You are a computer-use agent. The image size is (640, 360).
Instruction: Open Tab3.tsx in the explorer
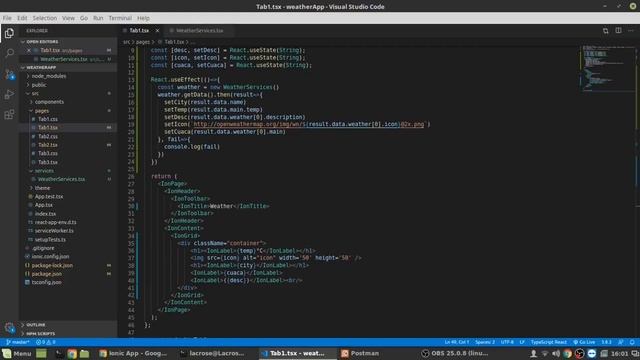[48, 162]
